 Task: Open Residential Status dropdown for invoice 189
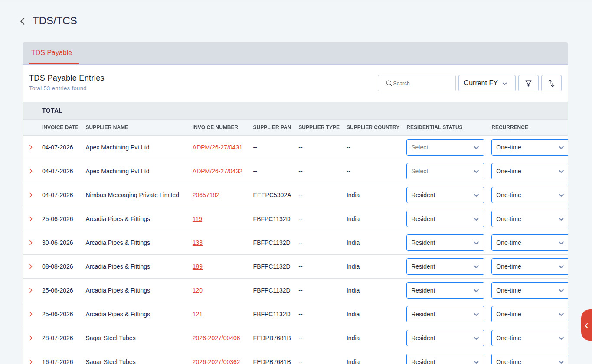(x=445, y=266)
